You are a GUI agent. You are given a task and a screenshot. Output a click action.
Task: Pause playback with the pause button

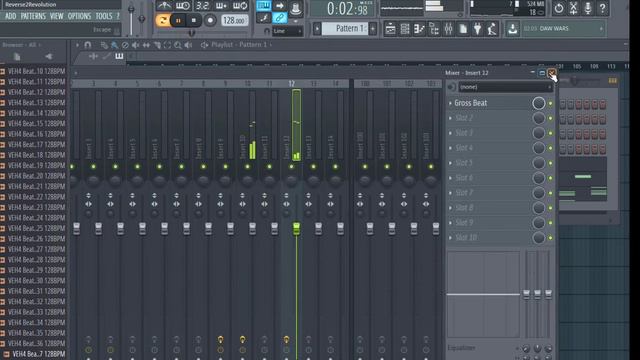178,20
